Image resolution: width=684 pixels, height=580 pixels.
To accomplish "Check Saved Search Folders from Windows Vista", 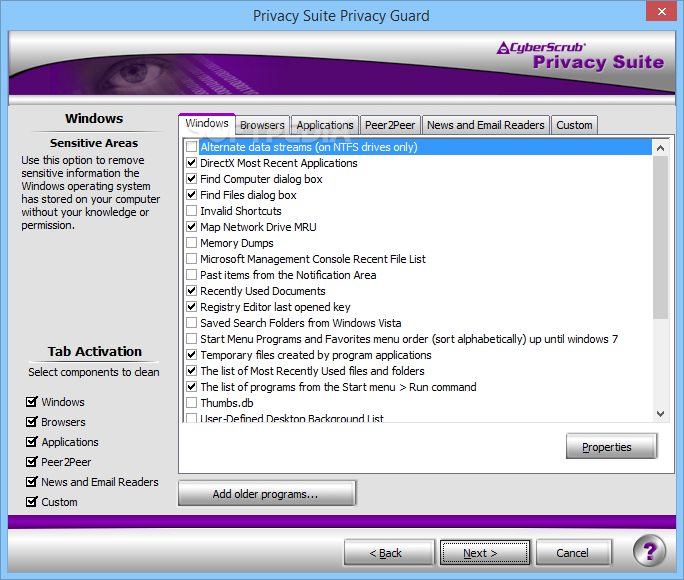I will 192,323.
